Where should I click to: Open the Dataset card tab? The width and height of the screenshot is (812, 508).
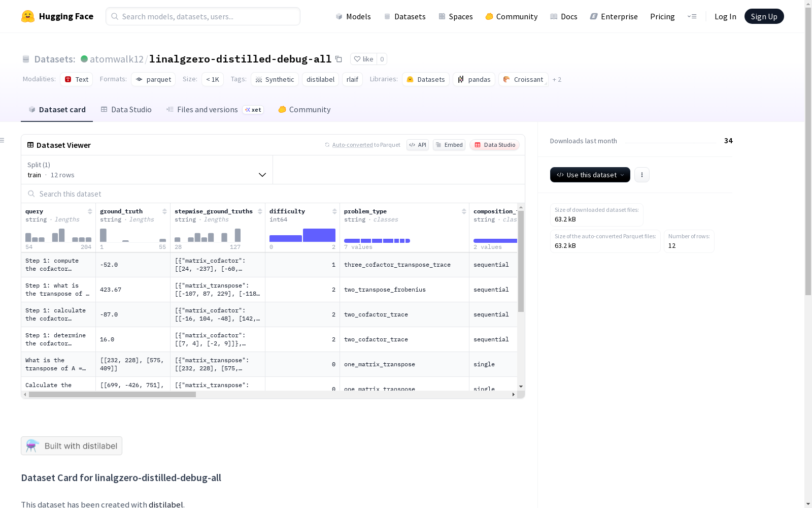pyautogui.click(x=57, y=110)
